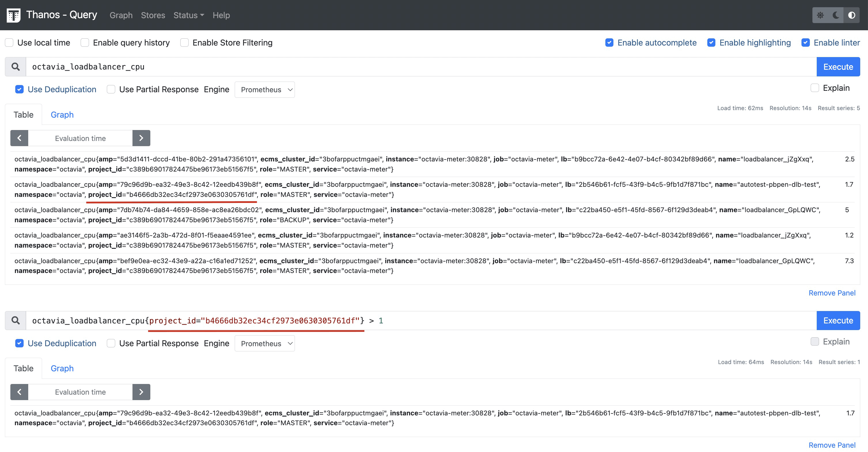The height and width of the screenshot is (452, 868).
Task: Open the Status dropdown menu
Action: [x=188, y=15]
